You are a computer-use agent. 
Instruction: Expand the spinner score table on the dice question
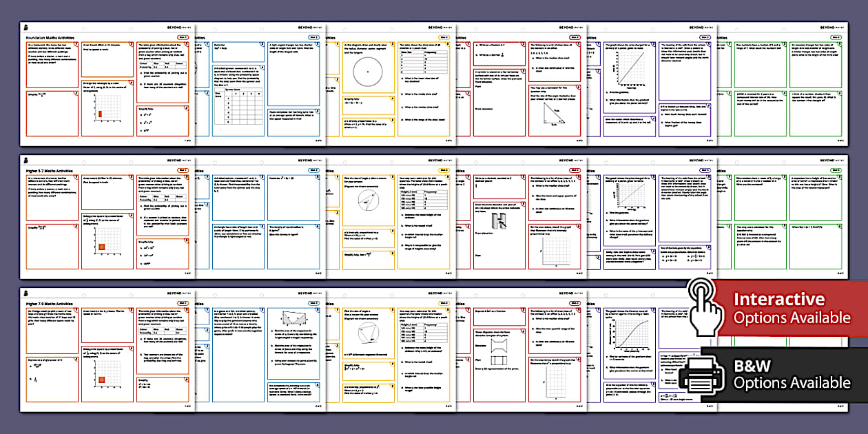click(239, 107)
